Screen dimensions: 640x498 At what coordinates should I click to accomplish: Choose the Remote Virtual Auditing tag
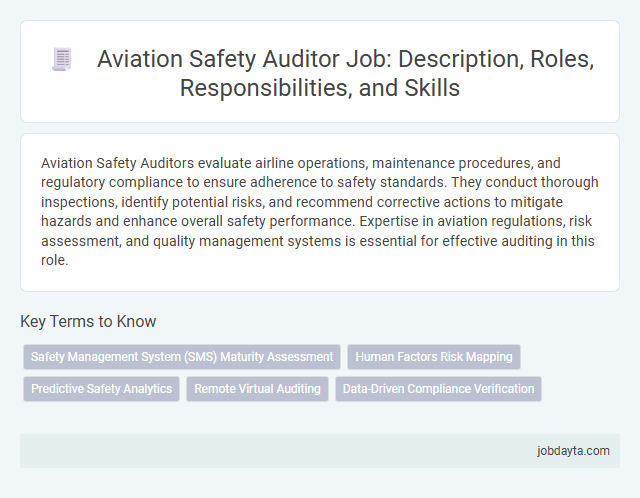coord(258,389)
